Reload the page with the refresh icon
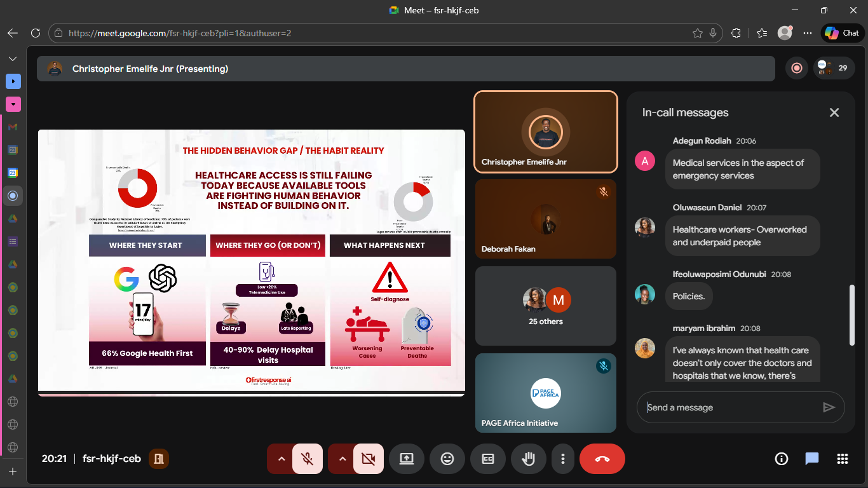Image resolution: width=868 pixels, height=488 pixels. [x=36, y=33]
